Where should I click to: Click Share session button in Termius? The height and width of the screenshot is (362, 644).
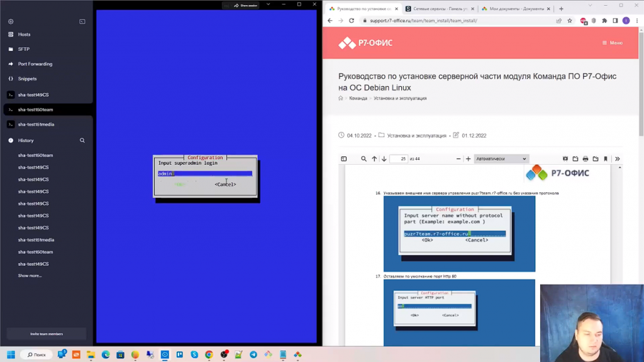coord(246,5)
